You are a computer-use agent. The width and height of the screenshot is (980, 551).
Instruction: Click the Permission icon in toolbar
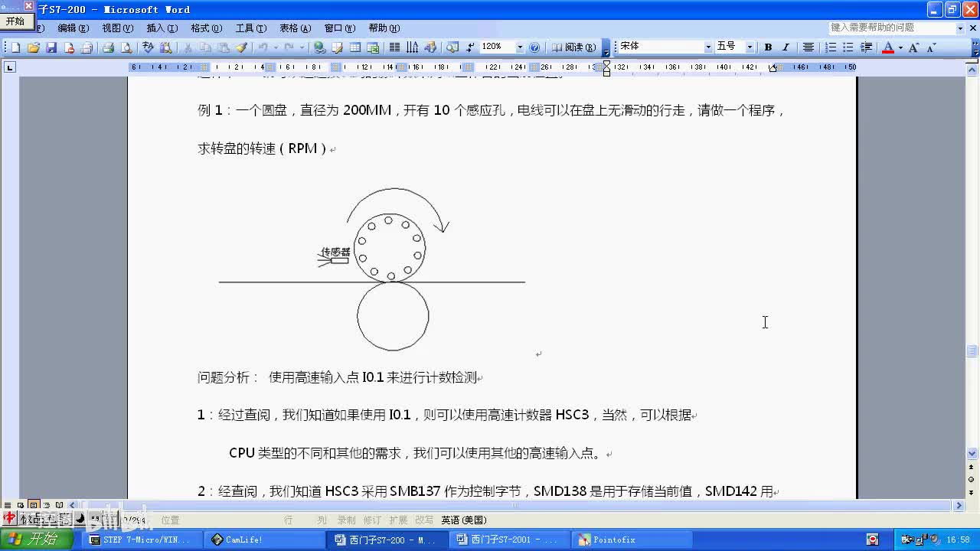click(x=69, y=47)
